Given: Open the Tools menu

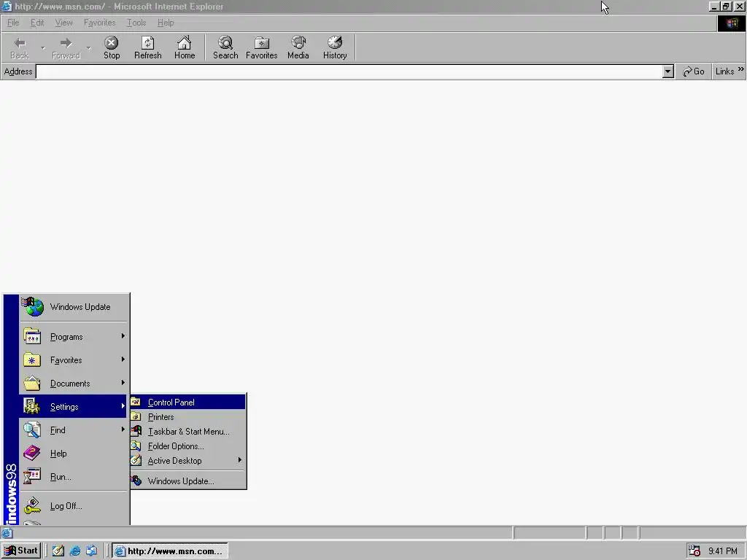Looking at the screenshot, I should click(x=136, y=23).
